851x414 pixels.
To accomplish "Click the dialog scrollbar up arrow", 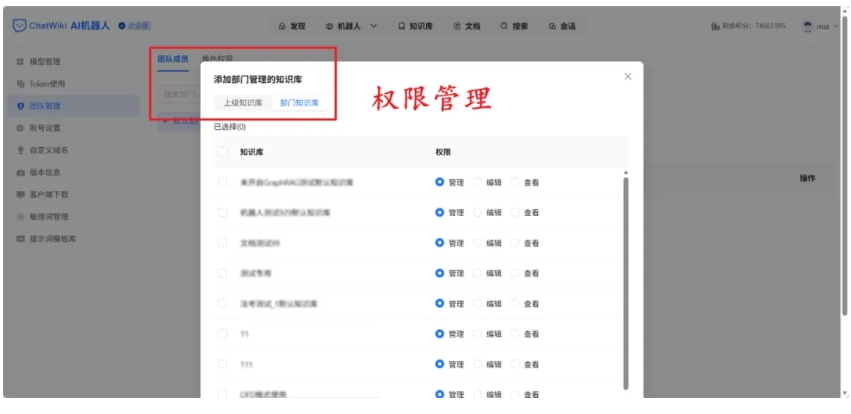I will pos(626,173).
